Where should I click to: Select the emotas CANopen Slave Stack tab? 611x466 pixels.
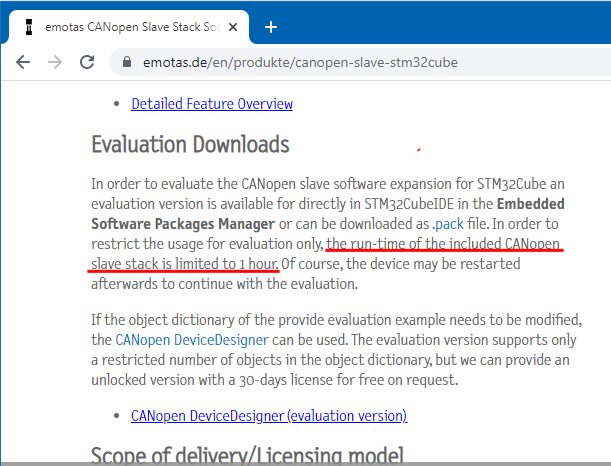coord(129,27)
